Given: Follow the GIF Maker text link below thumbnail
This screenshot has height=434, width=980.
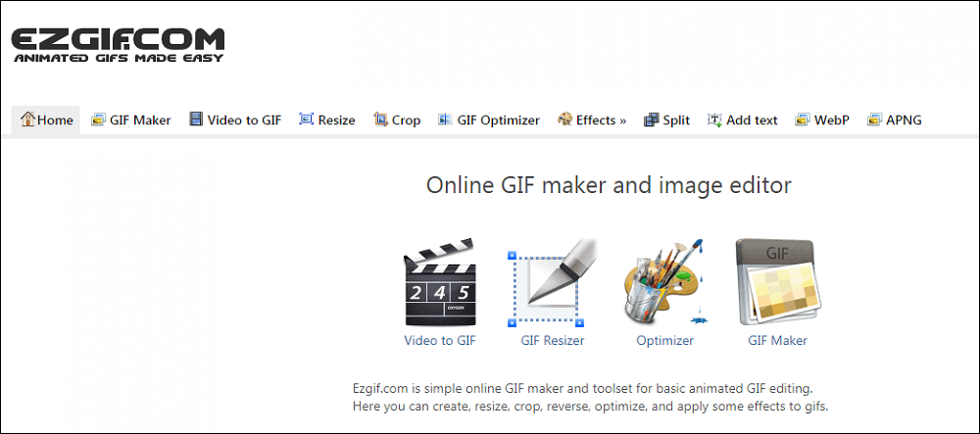Looking at the screenshot, I should click(x=777, y=341).
